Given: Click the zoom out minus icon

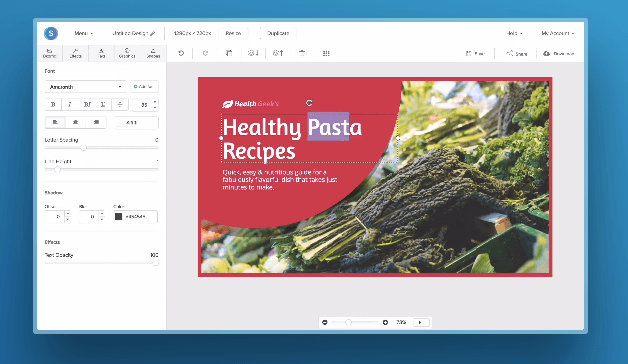Looking at the screenshot, I should click(x=325, y=322).
